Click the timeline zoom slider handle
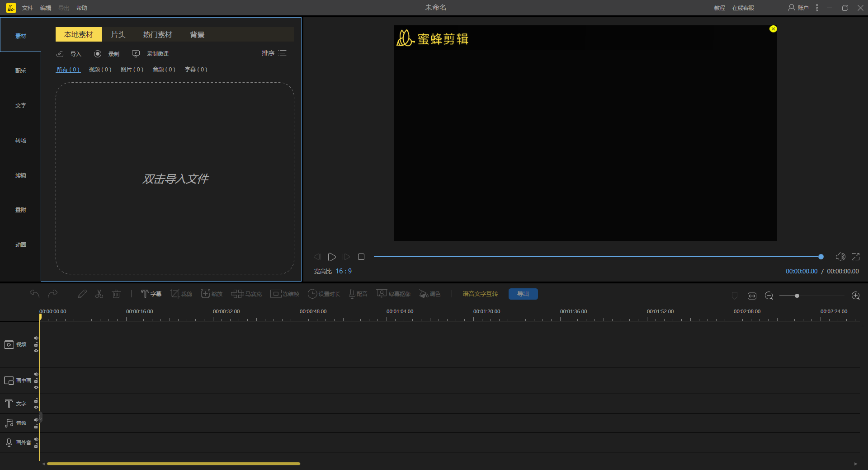The height and width of the screenshot is (470, 868). click(797, 296)
